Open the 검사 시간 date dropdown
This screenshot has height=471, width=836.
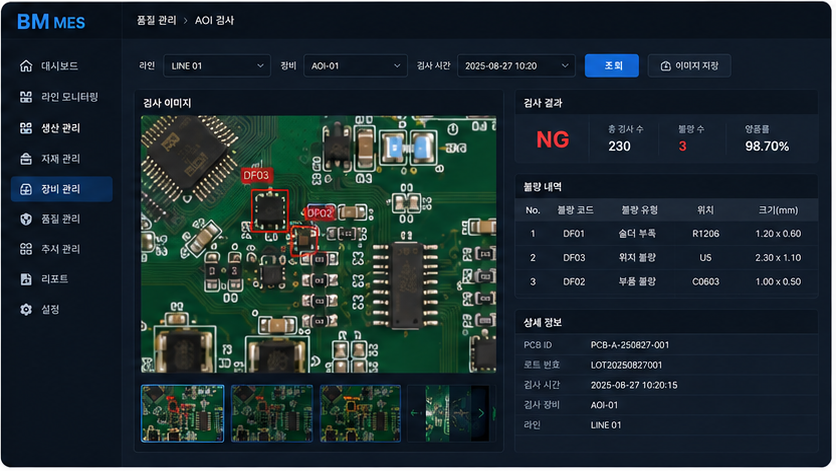pyautogui.click(x=516, y=66)
